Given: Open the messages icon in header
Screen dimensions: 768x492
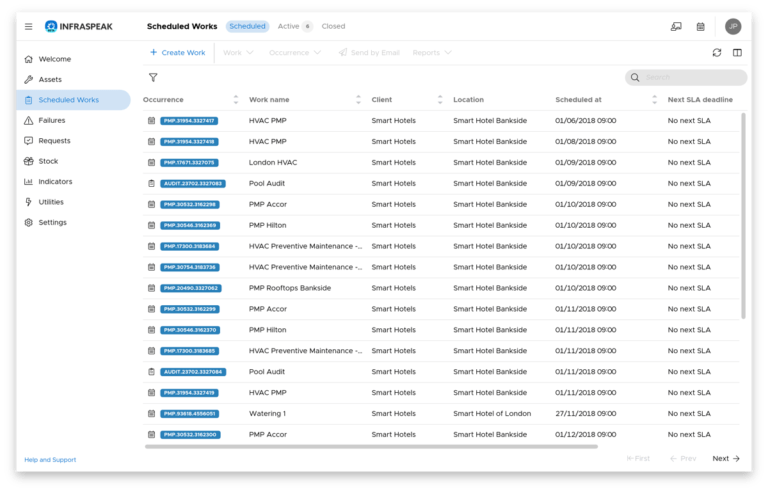Looking at the screenshot, I should point(676,26).
